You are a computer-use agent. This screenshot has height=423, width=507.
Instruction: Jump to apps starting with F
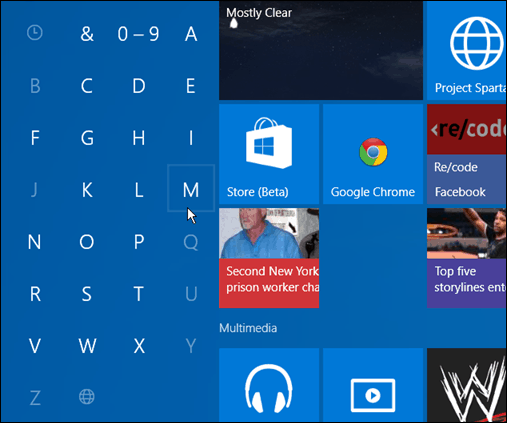(35, 138)
